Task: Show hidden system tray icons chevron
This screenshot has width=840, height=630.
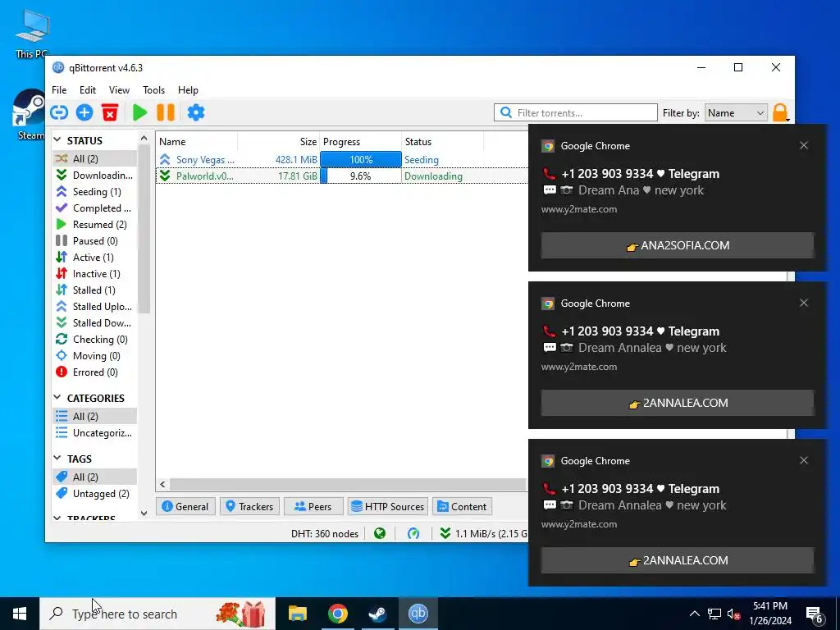Action: point(694,614)
